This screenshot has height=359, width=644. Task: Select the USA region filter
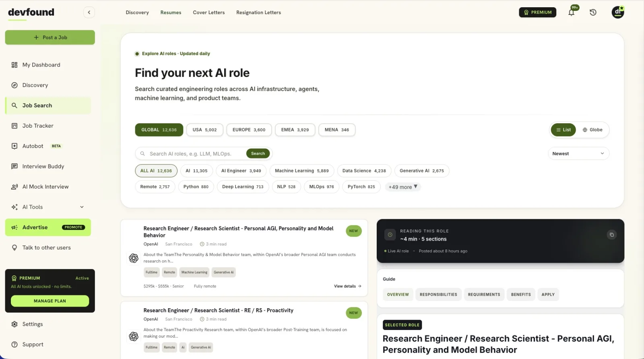coord(204,130)
